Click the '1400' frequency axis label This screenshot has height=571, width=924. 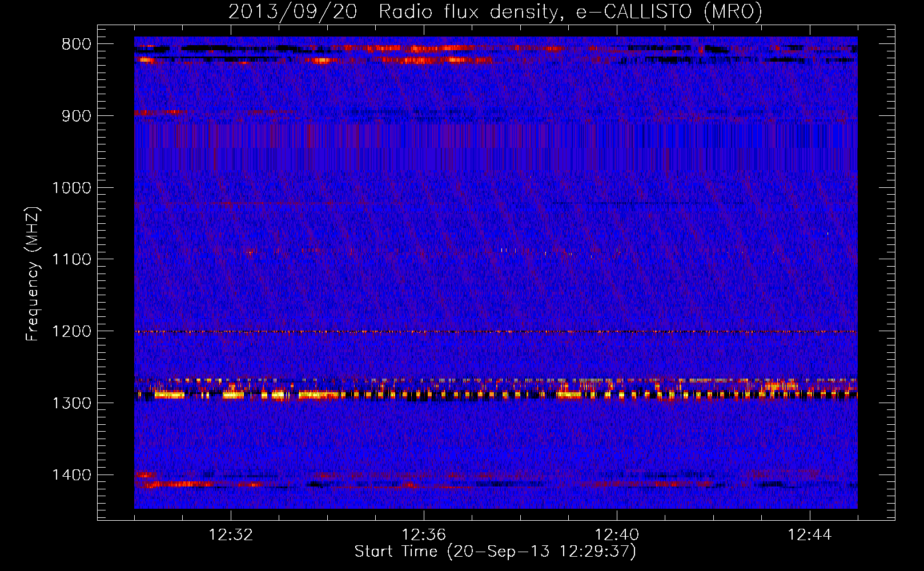[71, 475]
